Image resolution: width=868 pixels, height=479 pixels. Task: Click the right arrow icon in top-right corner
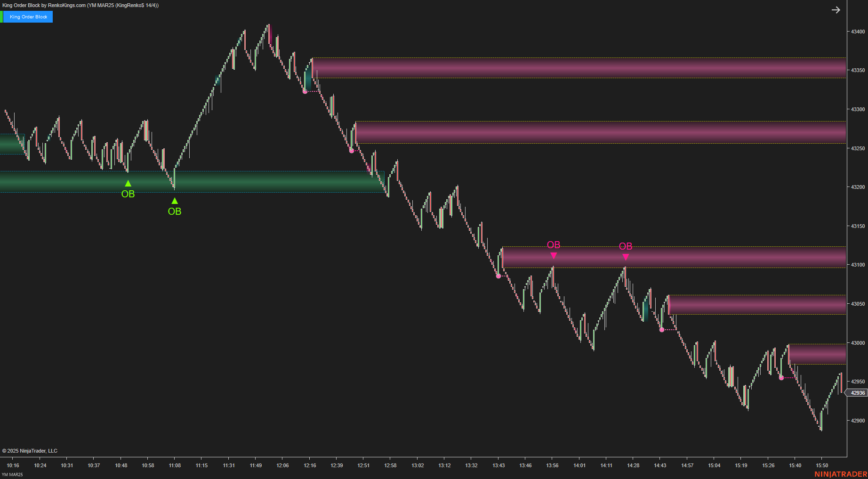tap(836, 9)
